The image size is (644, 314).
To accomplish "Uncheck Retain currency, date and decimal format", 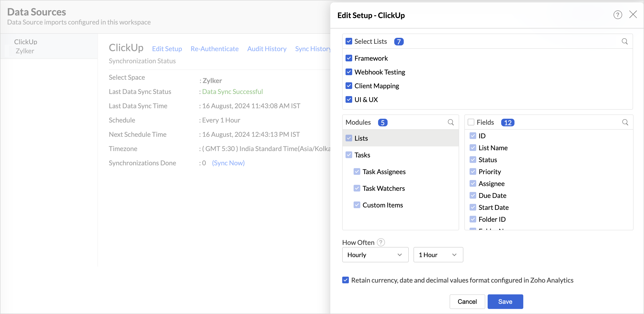I will click(346, 280).
